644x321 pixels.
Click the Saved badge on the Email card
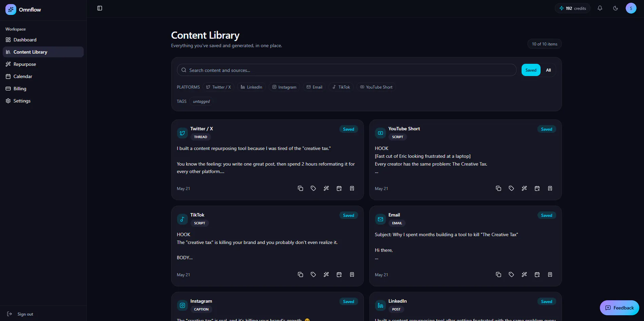click(547, 215)
